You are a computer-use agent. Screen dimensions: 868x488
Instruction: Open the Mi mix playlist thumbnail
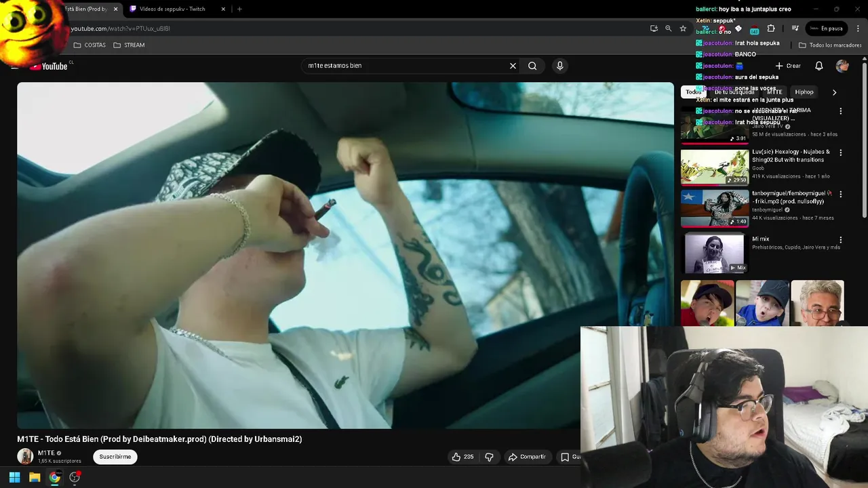(x=715, y=253)
